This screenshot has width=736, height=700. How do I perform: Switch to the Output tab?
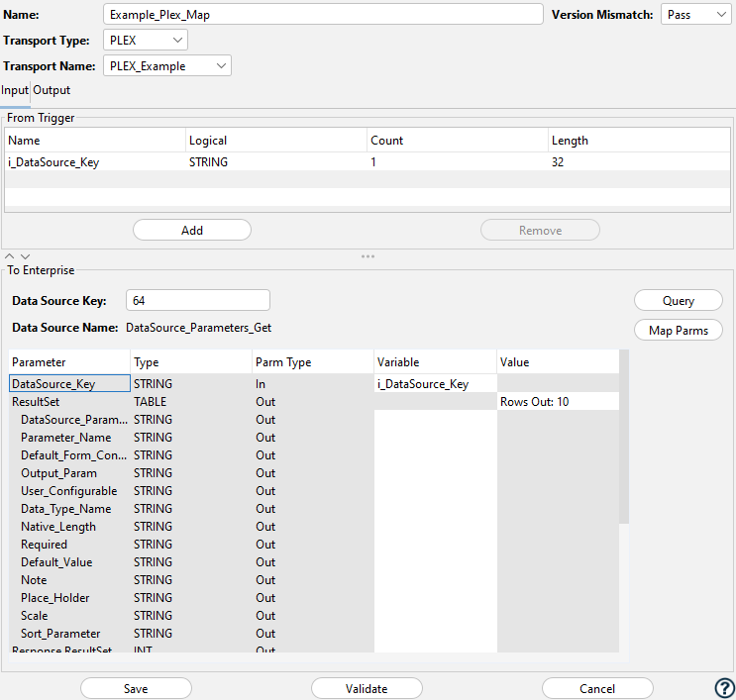pos(52,90)
